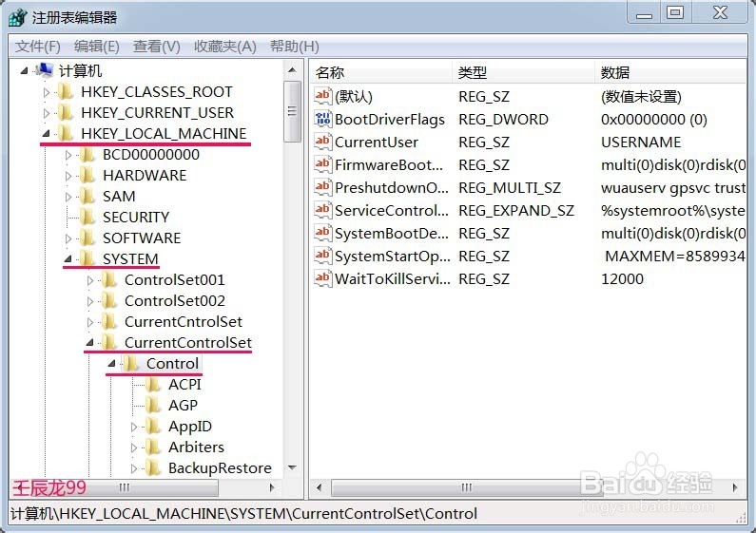Collapse the SYSTEM key arrow
Screen dimensions: 756x533
68,258
